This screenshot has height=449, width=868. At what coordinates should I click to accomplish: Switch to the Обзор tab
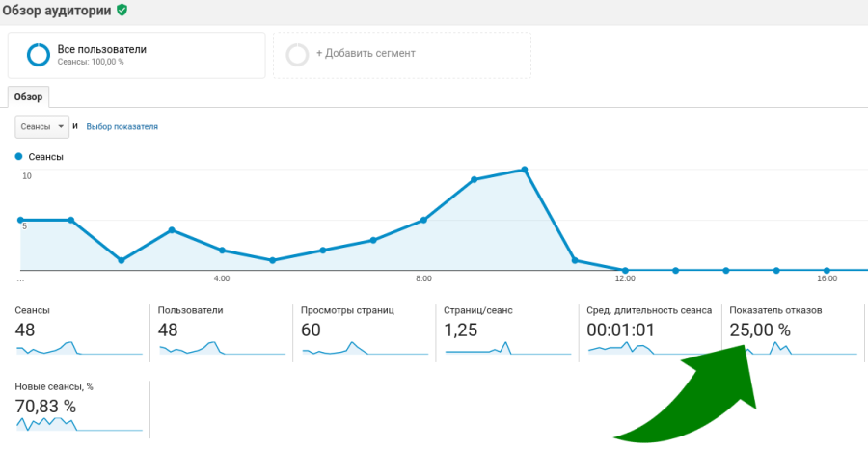tap(28, 96)
